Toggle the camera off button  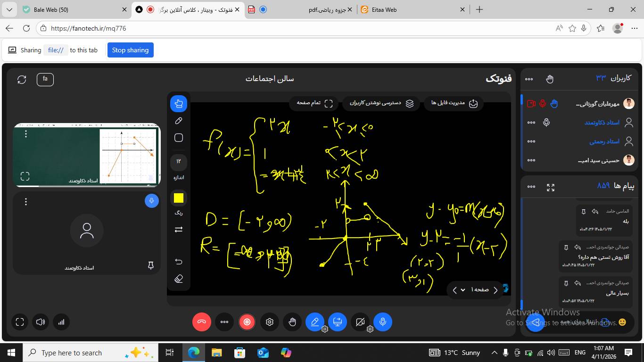coord(360,322)
